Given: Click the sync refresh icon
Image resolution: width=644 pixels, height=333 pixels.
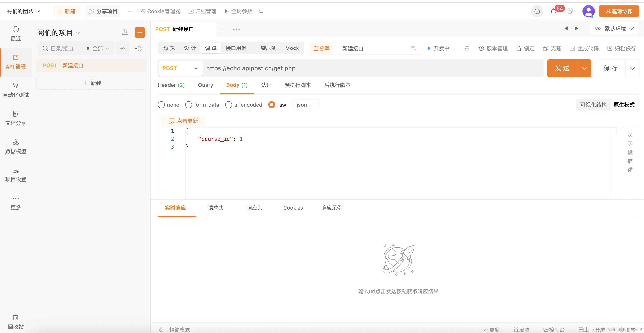Looking at the screenshot, I should tap(537, 11).
